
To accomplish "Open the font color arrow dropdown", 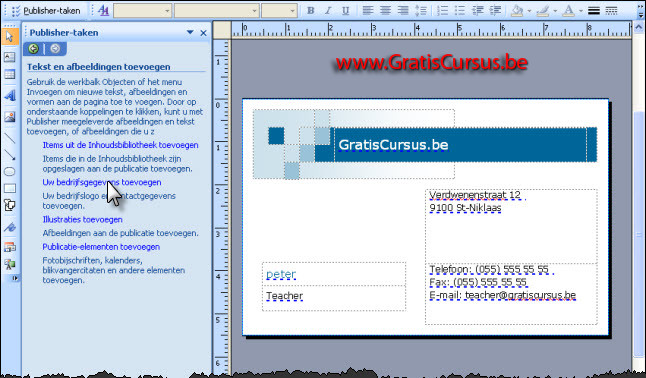I will tap(581, 11).
